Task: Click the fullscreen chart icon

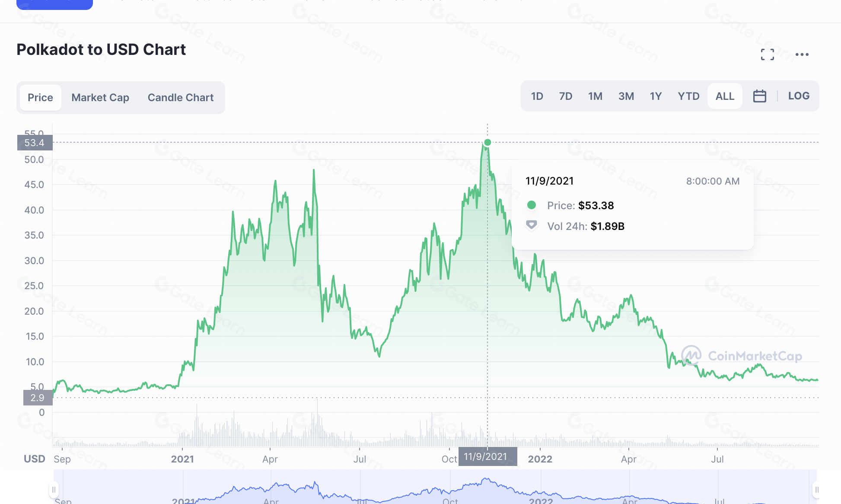Action: point(767,54)
